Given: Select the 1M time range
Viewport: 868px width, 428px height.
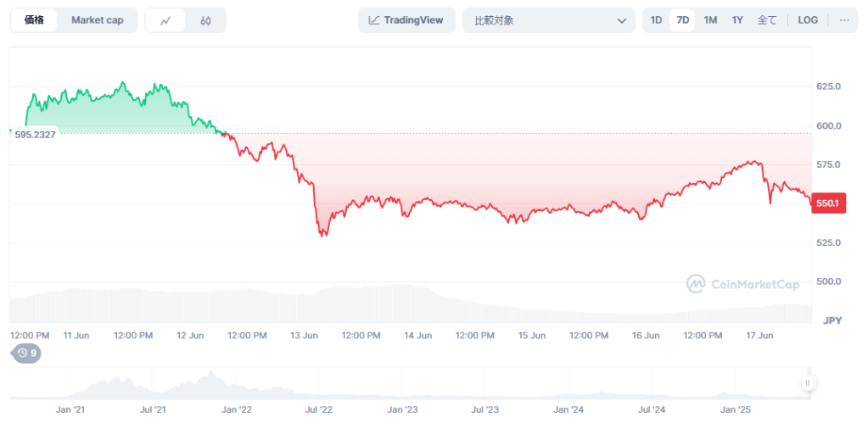Looking at the screenshot, I should (x=710, y=20).
